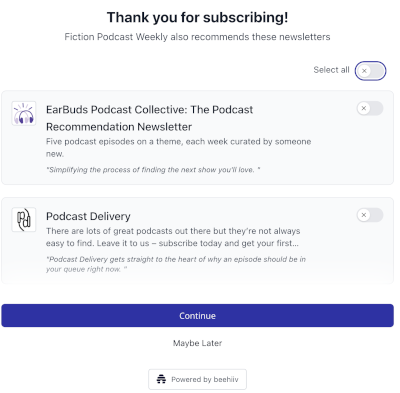Screen dimensions: 400x393
Task: Enable the Select all toggle
Action: (x=370, y=71)
